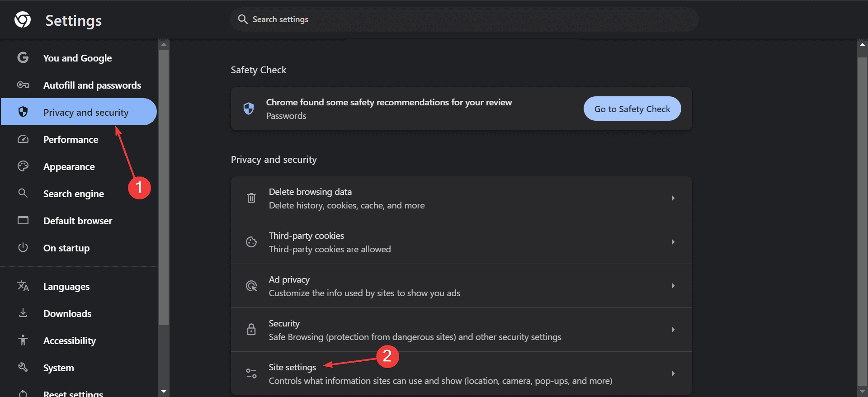Viewport: 868px width, 397px height.
Task: Click the Chrome logo icon
Action: click(23, 20)
